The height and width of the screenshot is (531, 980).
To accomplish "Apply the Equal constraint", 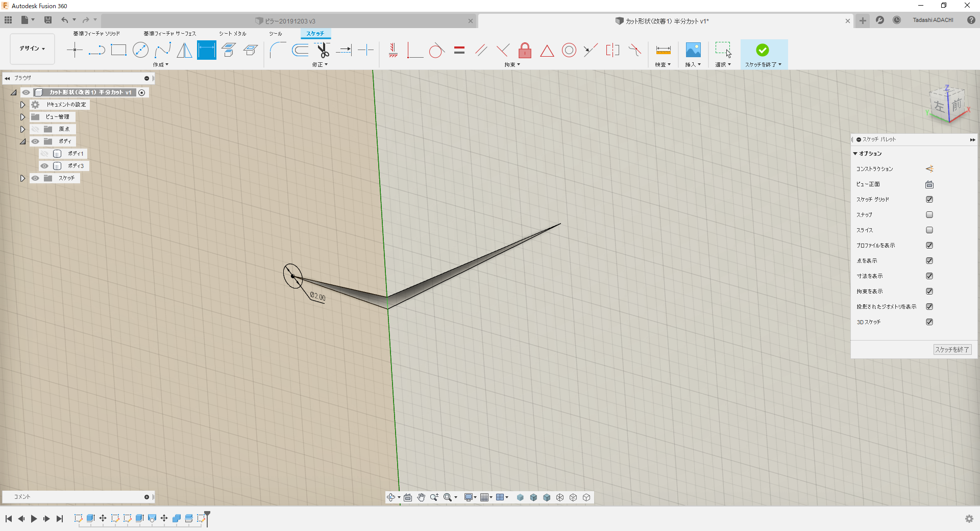I will 459,50.
